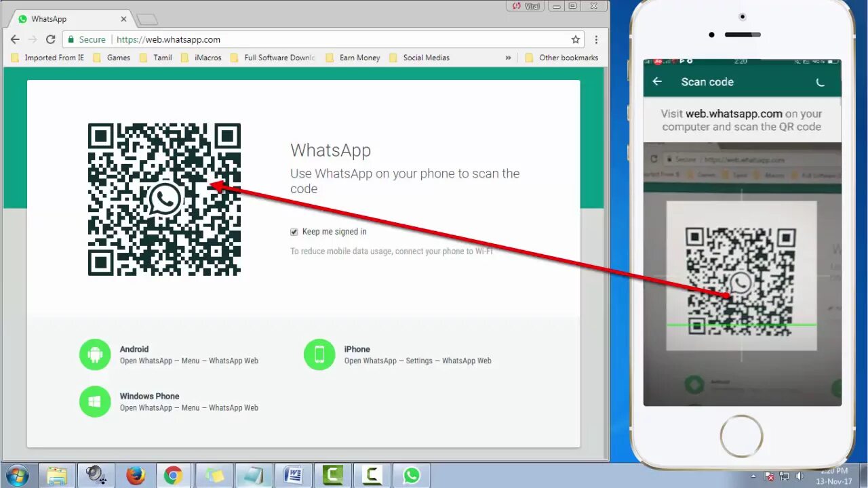Open the WhatsApp taskbar icon

[412, 476]
